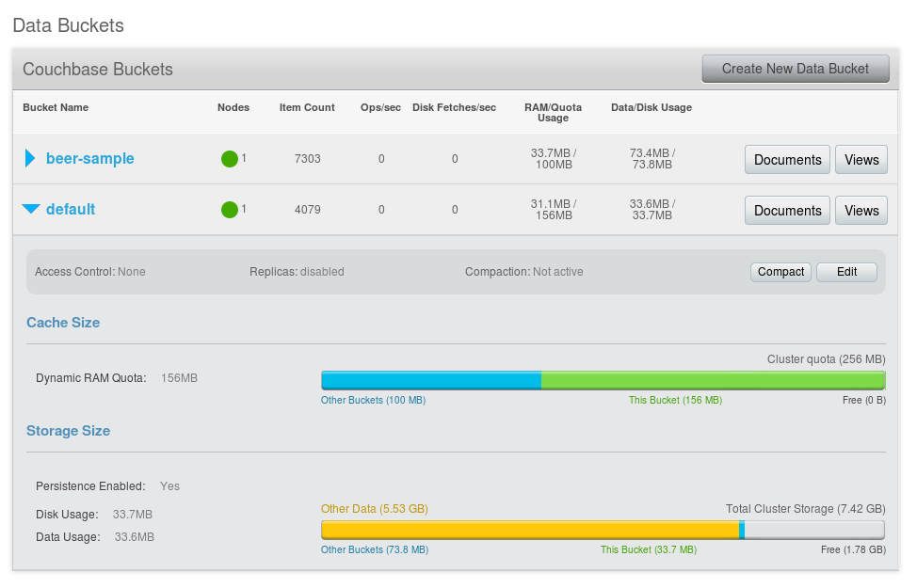Click the 33.7MB / 100MB RAM usage cell
Viewport: 917px width, 588px height.
tap(554, 159)
